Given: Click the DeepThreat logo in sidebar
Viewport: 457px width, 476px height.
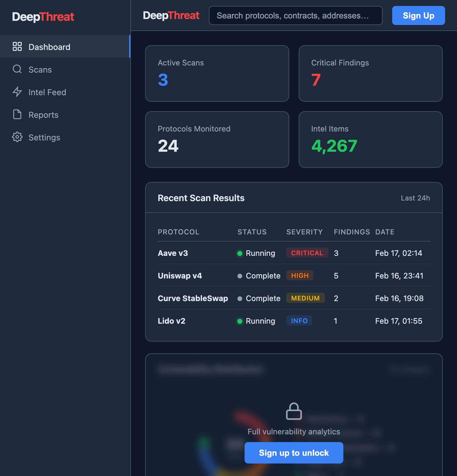Looking at the screenshot, I should pyautogui.click(x=43, y=17).
